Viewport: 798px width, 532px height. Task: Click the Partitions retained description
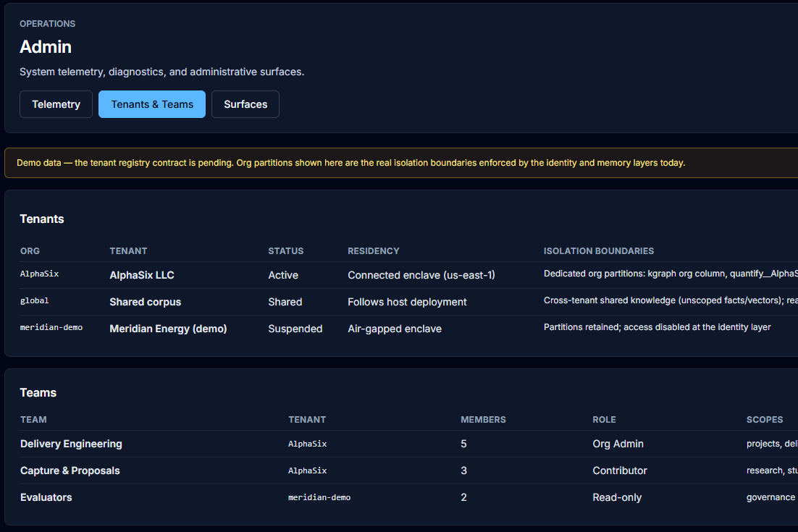pos(658,327)
